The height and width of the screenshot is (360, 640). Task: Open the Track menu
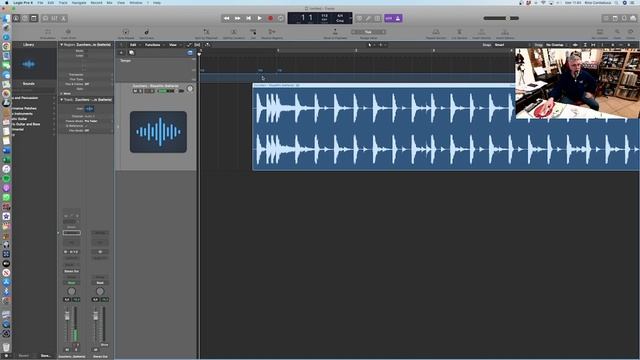pyautogui.click(x=63, y=2)
